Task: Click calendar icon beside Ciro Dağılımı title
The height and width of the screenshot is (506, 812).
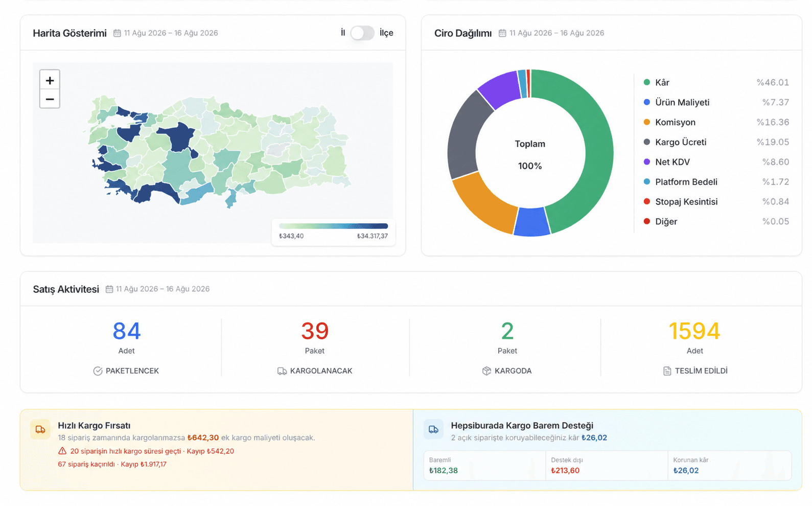Action: point(502,33)
